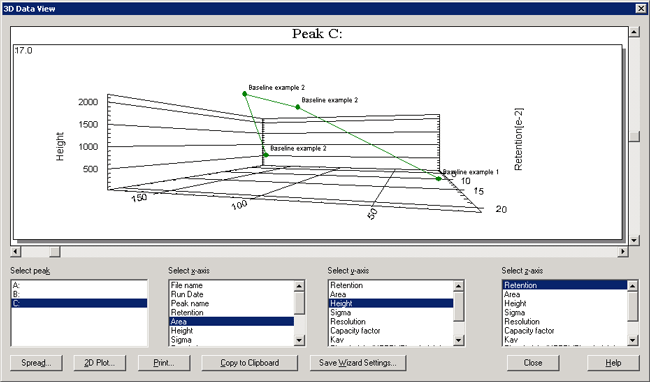
Task: Click y-axis list scroll up arrow
Action: (x=458, y=285)
